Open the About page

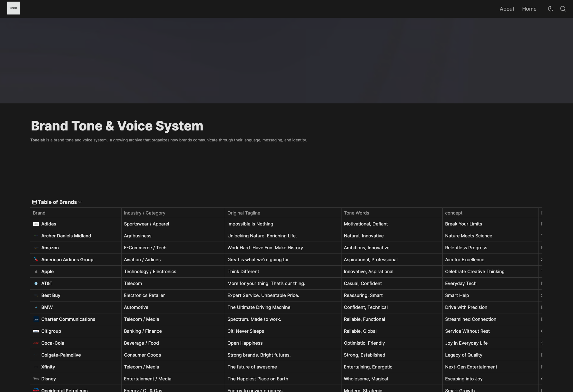(x=507, y=9)
